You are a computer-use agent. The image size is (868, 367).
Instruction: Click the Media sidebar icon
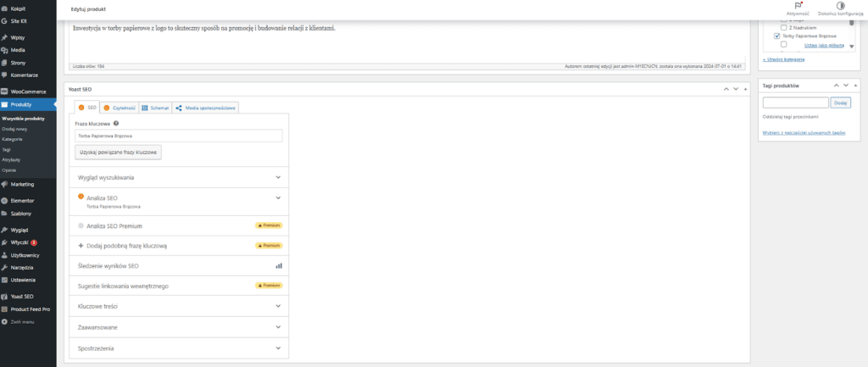click(x=5, y=50)
